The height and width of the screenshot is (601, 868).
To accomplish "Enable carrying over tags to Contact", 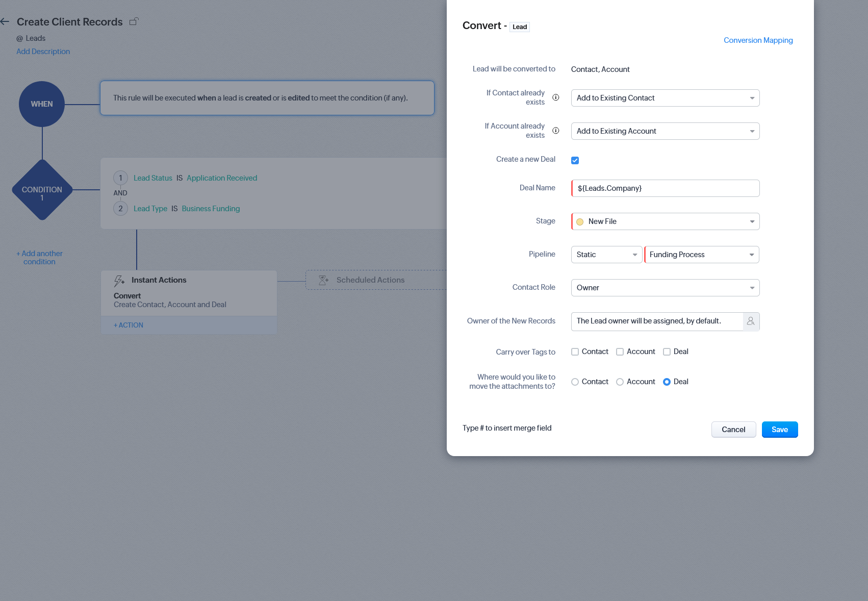I will pyautogui.click(x=575, y=352).
